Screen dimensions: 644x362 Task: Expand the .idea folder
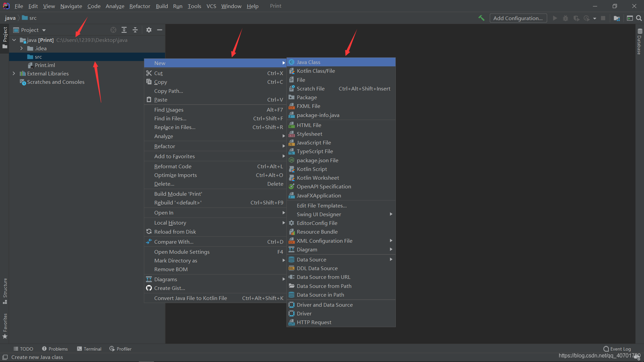(21, 49)
